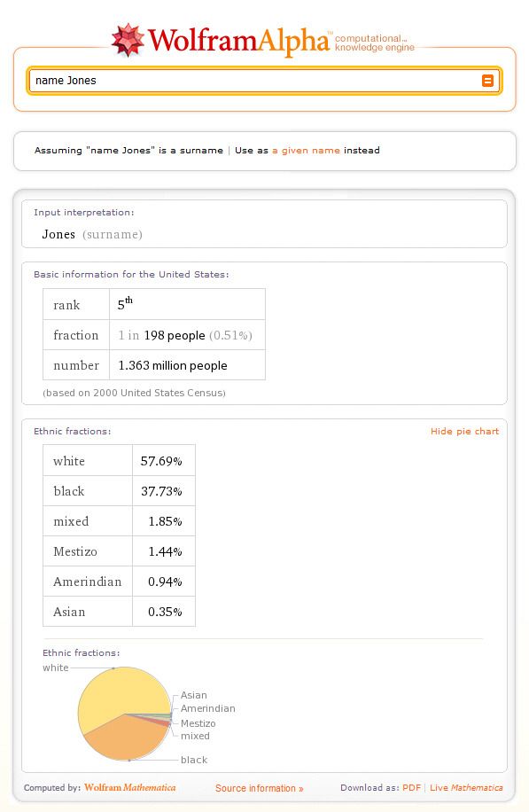Viewport: 529px width, 812px height.
Task: Download result as PDF
Action: [x=411, y=787]
